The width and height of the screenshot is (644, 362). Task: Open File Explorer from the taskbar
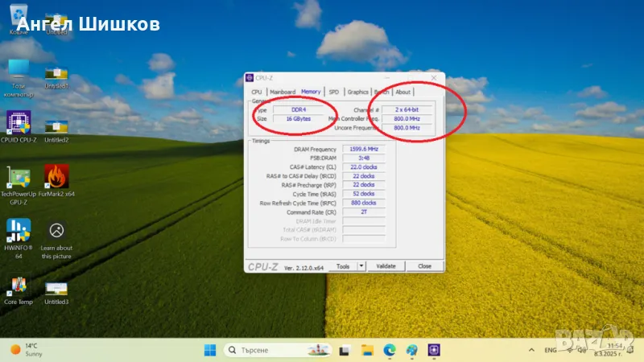click(367, 350)
